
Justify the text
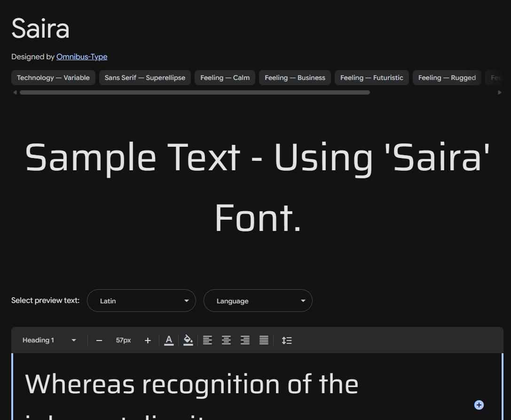pos(264,341)
